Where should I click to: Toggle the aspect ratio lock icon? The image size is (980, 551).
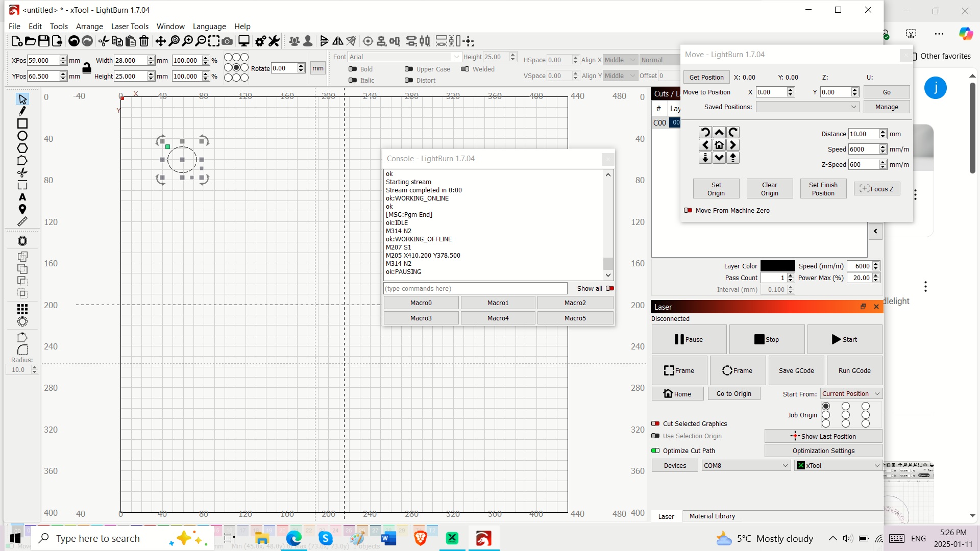tap(87, 68)
